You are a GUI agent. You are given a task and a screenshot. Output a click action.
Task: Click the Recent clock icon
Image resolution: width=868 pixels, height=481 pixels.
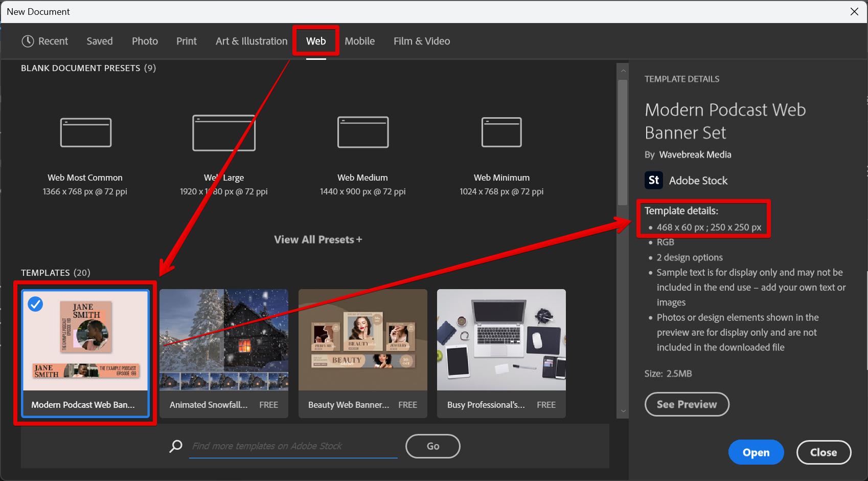(x=28, y=41)
